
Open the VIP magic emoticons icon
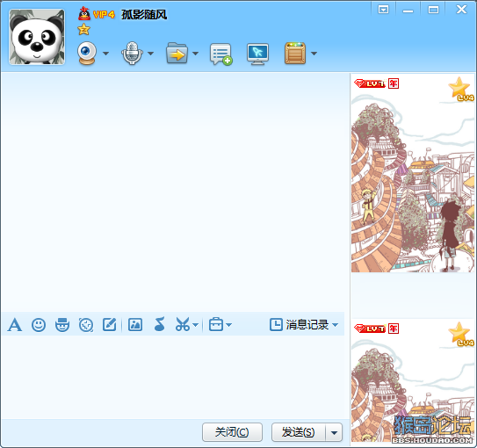point(62,324)
